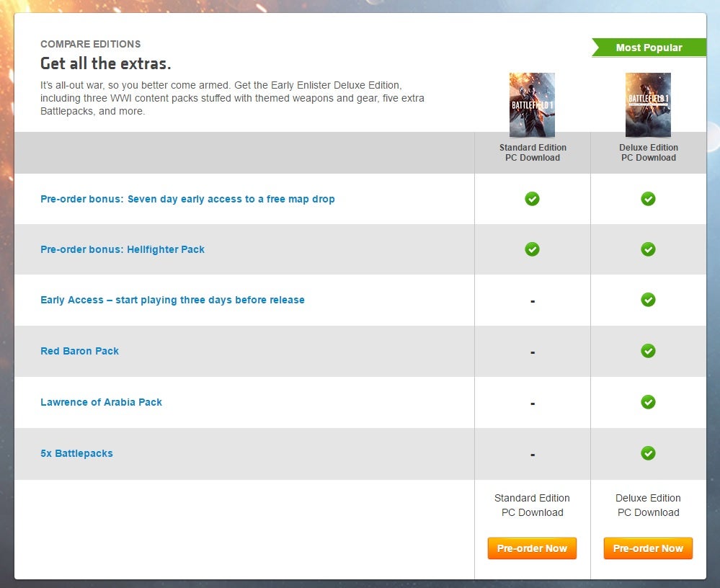720x588 pixels.
Task: Click Standard Edition checkmark for Hellfighter Pack
Action: pyautogui.click(x=532, y=249)
